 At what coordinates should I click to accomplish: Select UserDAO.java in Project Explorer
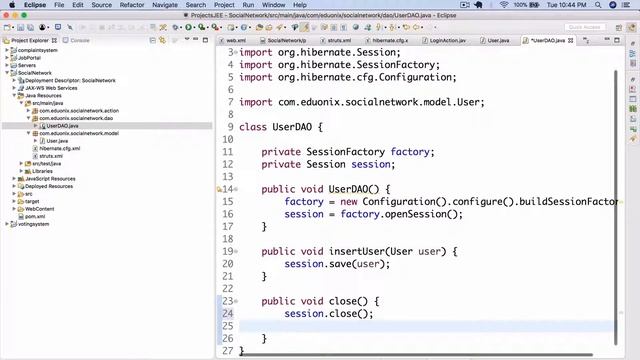62,126
